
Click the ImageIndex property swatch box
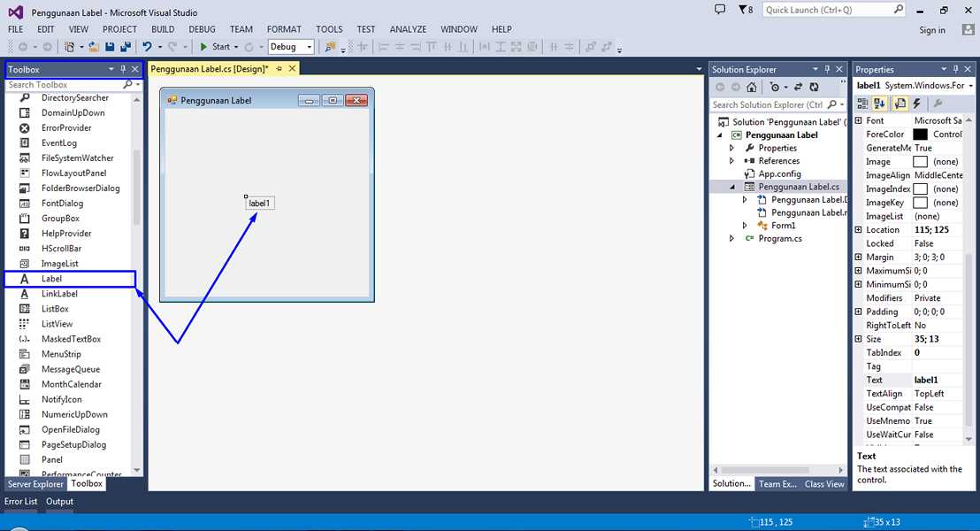[920, 189]
